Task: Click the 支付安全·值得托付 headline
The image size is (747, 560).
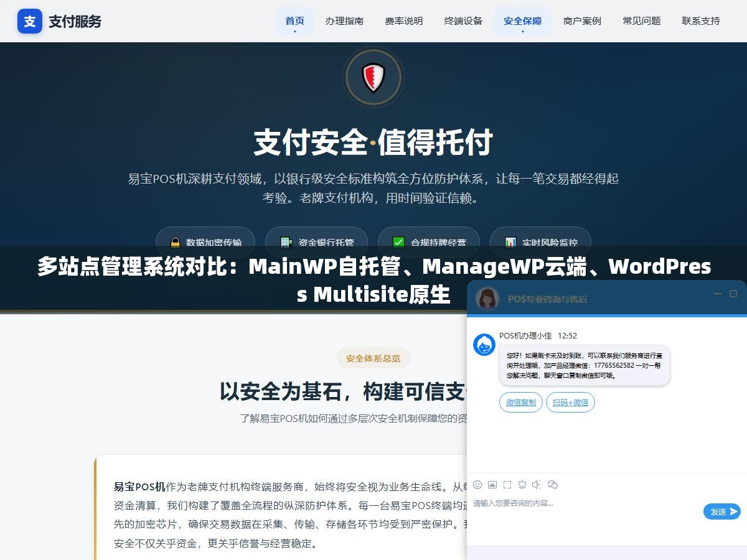Action: tap(374, 142)
